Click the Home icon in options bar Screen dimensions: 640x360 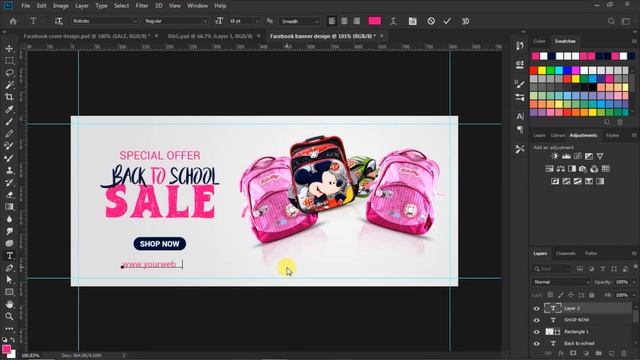click(x=13, y=21)
